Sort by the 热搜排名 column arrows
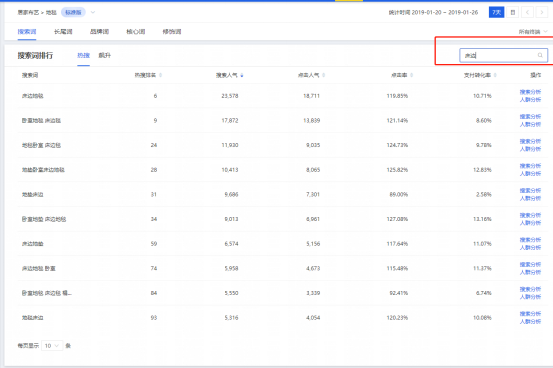553x368 pixels. coord(160,75)
